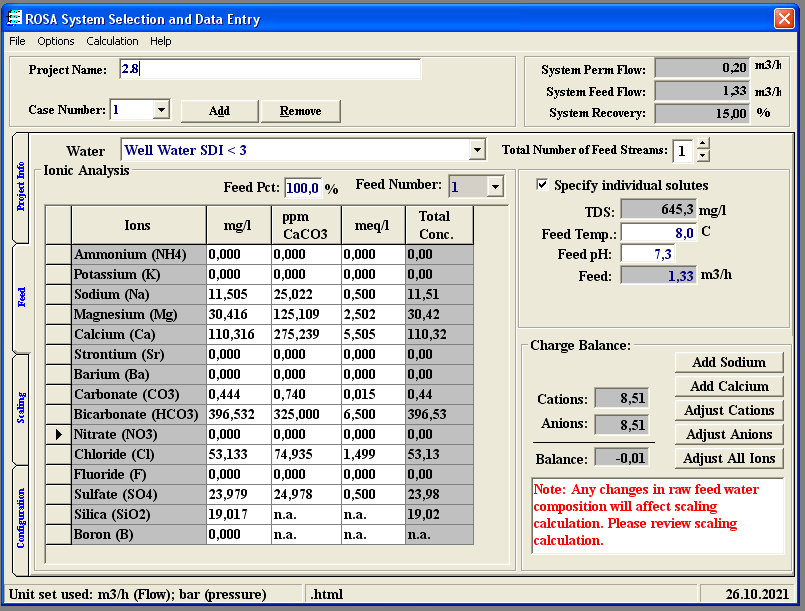Click the Calcium mg/l cell 110,316
805x611 pixels.
(x=239, y=334)
